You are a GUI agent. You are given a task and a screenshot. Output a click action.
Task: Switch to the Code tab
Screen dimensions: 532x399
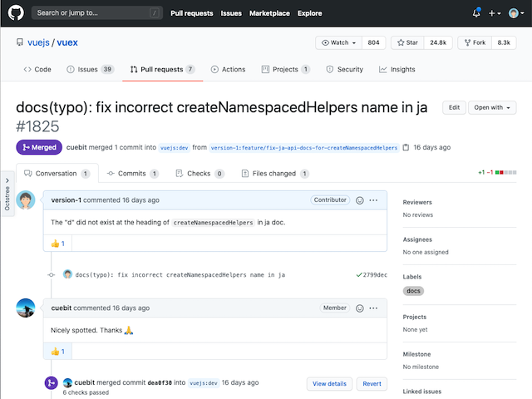click(37, 69)
